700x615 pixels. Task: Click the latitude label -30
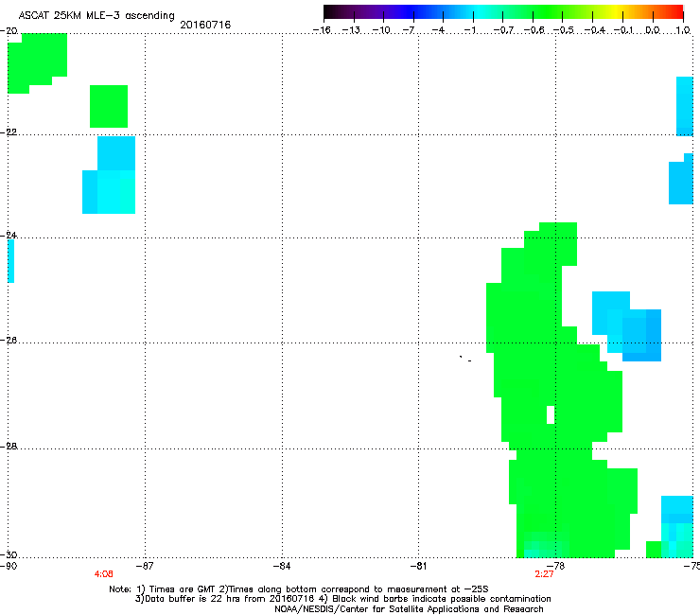click(x=9, y=554)
